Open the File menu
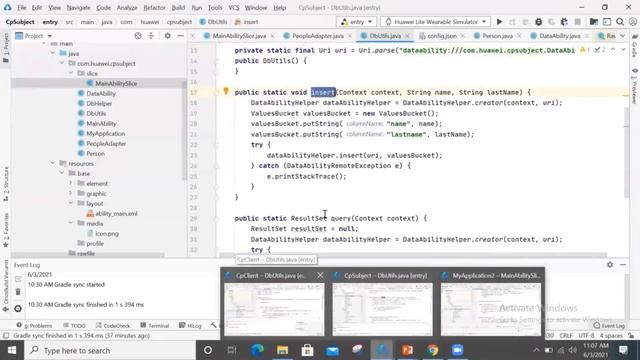The height and width of the screenshot is (360, 640). [22, 7]
